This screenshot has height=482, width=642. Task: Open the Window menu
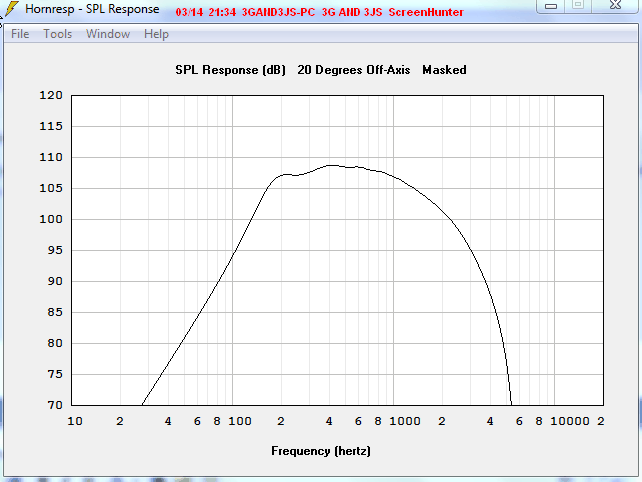(x=108, y=34)
